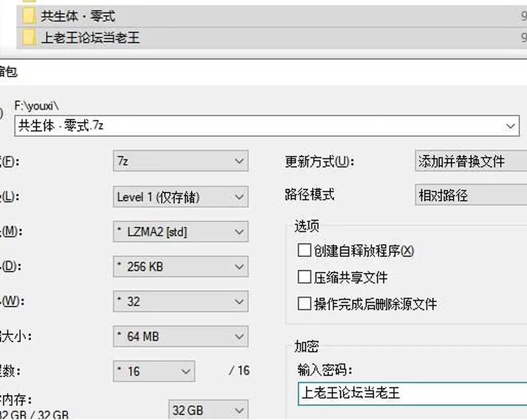Image resolution: width=527 pixels, height=420 pixels.
Task: Open the LZMA2 [std] method dropdown
Action: point(181,232)
